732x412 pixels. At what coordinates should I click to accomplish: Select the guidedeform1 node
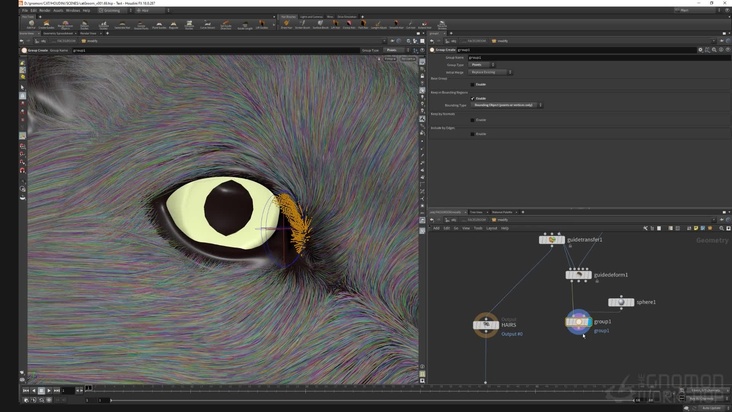coord(577,275)
